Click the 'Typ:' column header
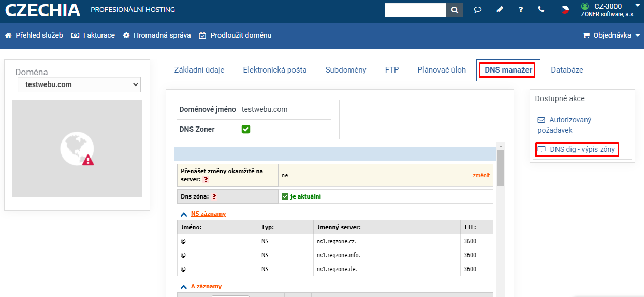 [285, 227]
